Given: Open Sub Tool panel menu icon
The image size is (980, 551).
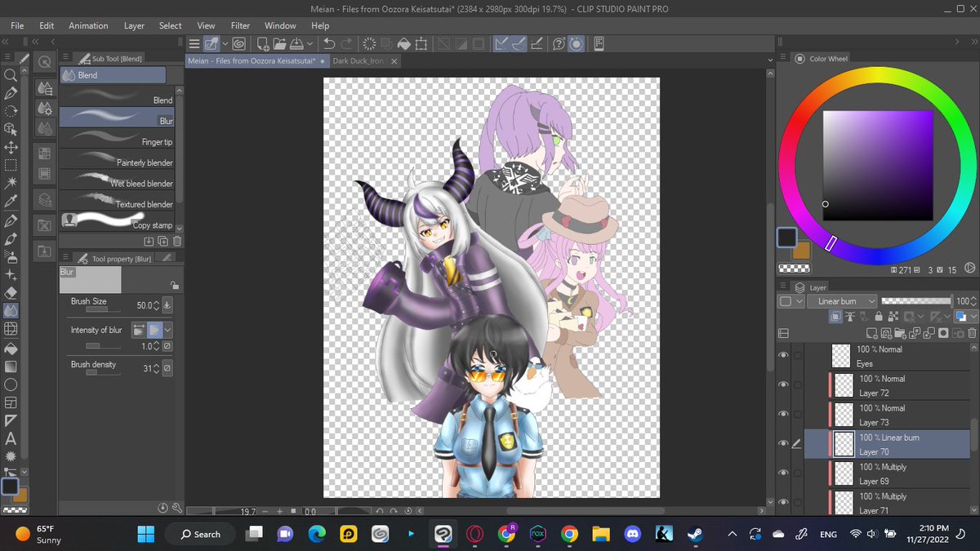Looking at the screenshot, I should [65, 58].
